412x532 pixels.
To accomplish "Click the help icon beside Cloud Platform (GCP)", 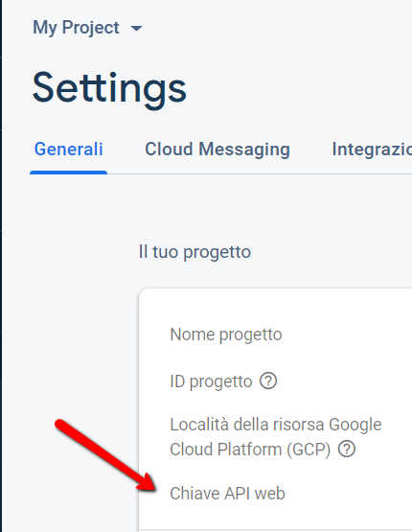I will [x=347, y=449].
